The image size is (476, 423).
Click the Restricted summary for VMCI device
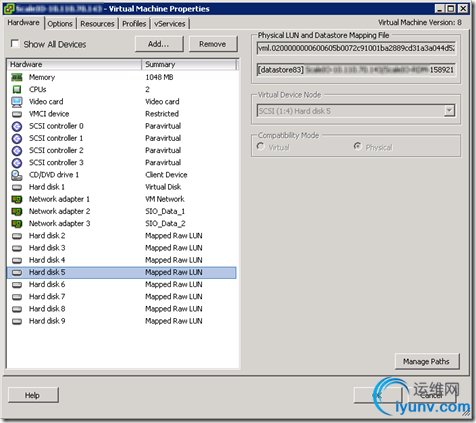point(162,114)
